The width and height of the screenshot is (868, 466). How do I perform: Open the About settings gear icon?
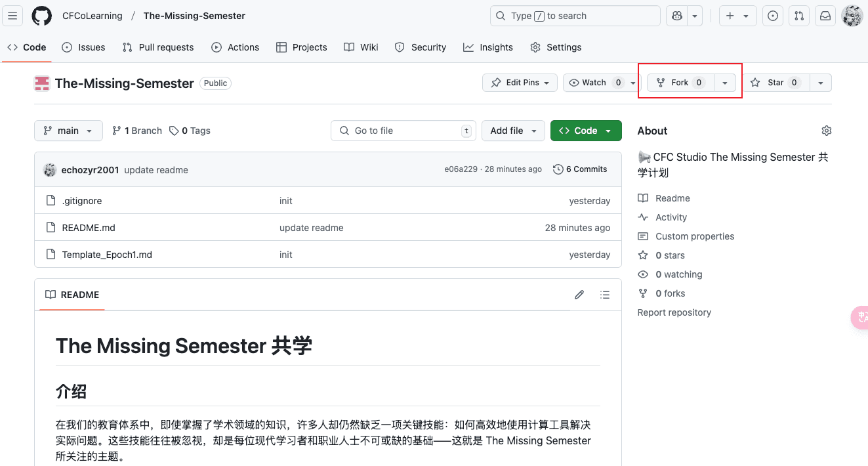point(826,131)
